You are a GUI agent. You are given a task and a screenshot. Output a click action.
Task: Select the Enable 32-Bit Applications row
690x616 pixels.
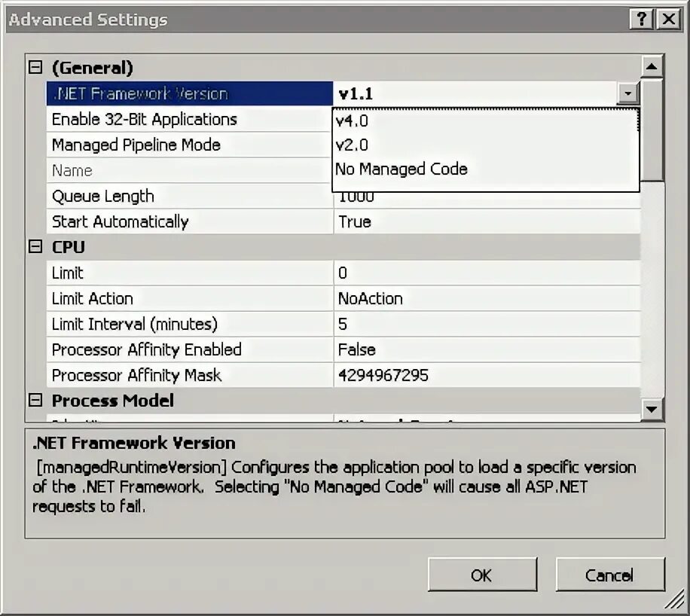(x=190, y=119)
